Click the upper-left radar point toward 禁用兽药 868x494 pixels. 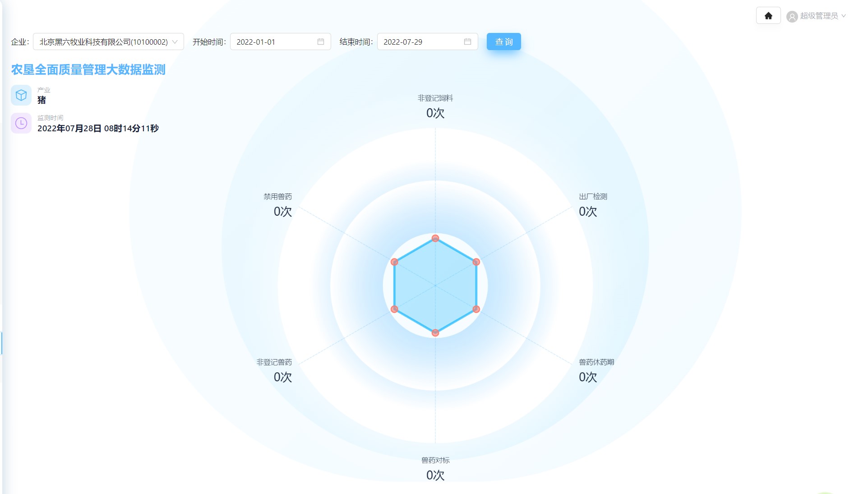394,262
